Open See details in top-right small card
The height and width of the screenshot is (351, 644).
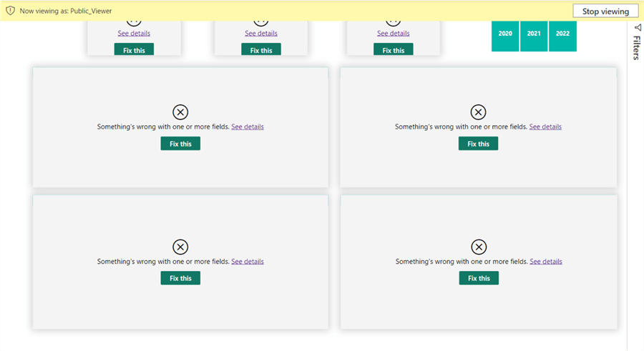[x=394, y=34]
